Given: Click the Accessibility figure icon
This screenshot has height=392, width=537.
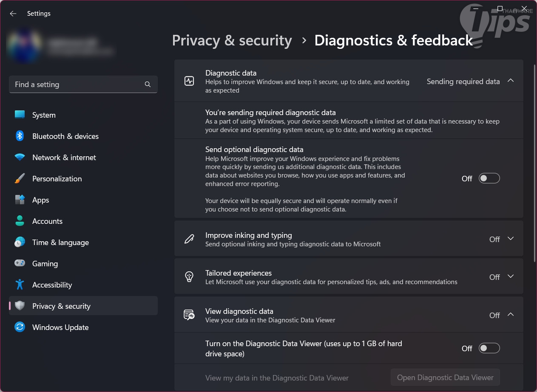Looking at the screenshot, I should (x=20, y=285).
